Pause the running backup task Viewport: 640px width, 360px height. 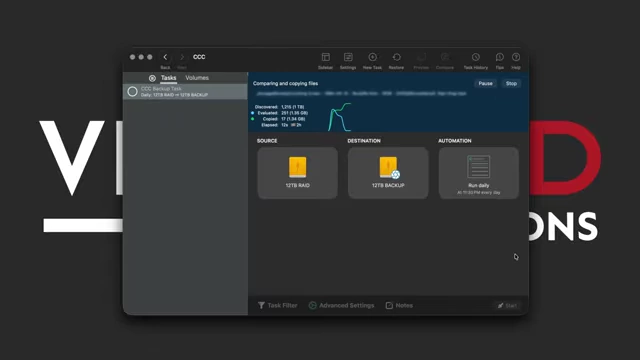(x=485, y=83)
